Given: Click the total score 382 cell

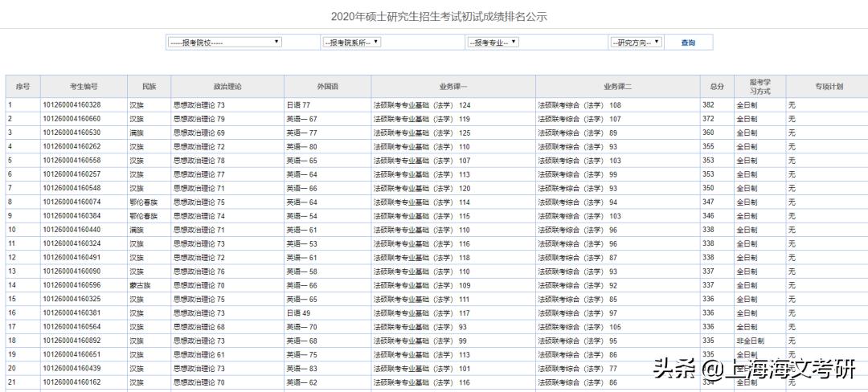Looking at the screenshot, I should click(708, 105).
